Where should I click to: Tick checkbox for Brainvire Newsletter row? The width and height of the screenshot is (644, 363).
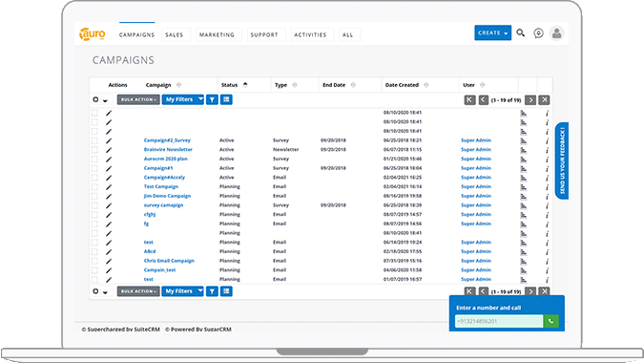[x=94, y=150]
